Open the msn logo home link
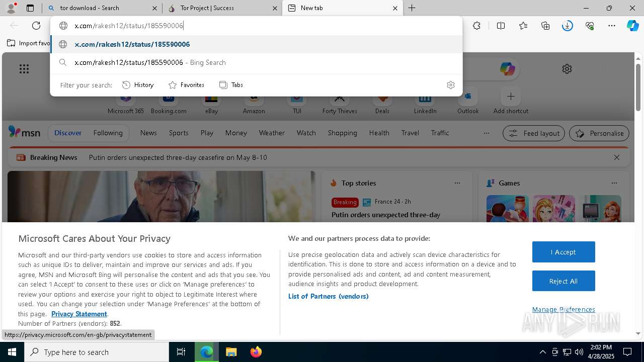The width and height of the screenshot is (644, 362). pos(24,132)
